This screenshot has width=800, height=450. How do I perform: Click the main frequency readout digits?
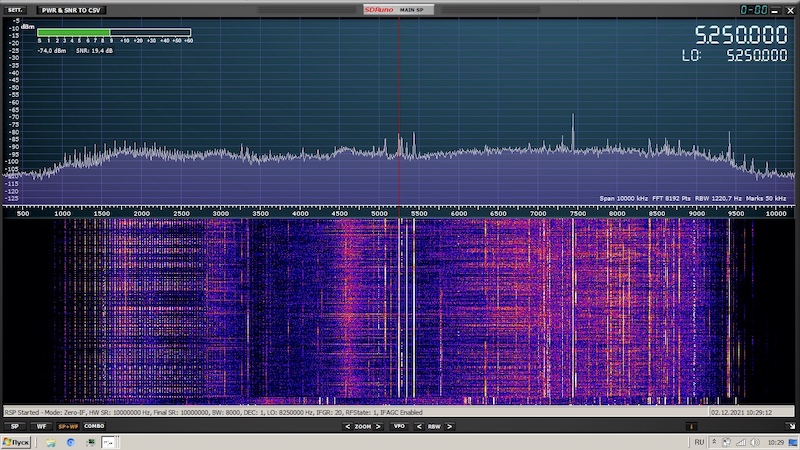741,36
